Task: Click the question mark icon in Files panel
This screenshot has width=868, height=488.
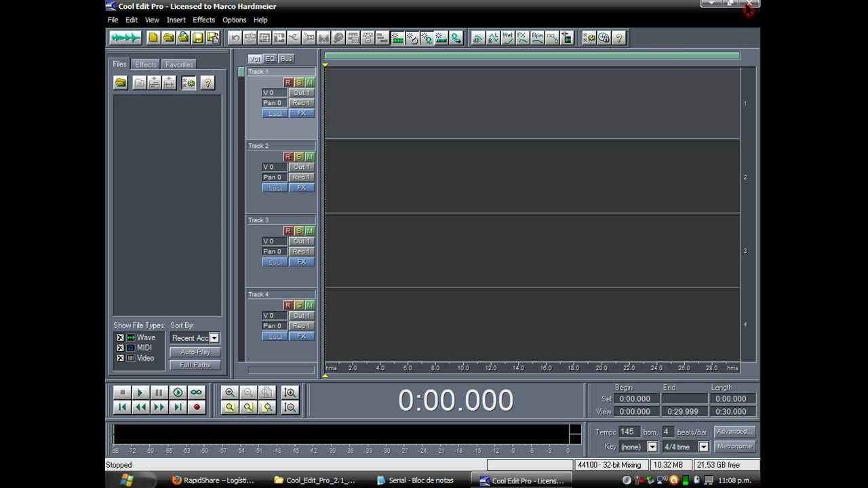Action: (x=208, y=83)
